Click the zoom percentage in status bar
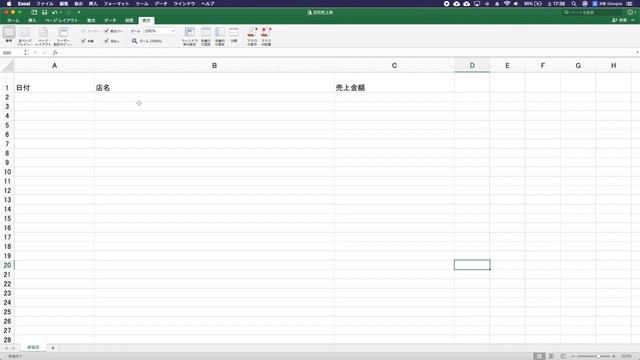640x360 pixels. tap(626, 356)
